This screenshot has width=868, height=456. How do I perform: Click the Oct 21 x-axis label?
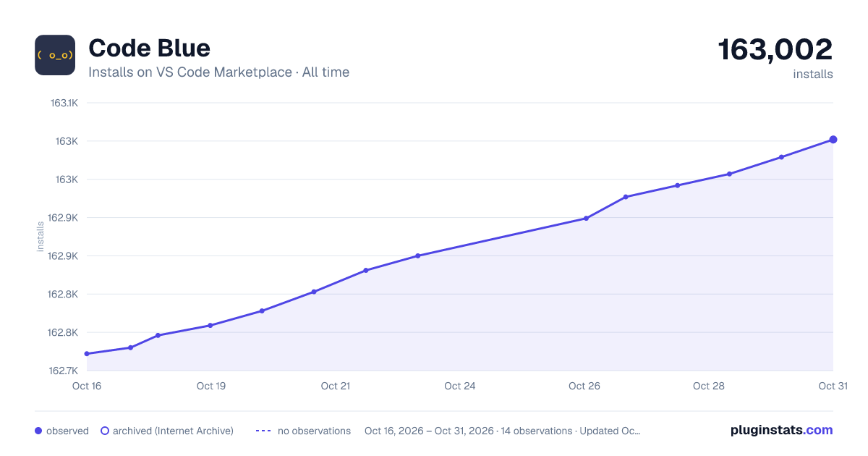(336, 386)
